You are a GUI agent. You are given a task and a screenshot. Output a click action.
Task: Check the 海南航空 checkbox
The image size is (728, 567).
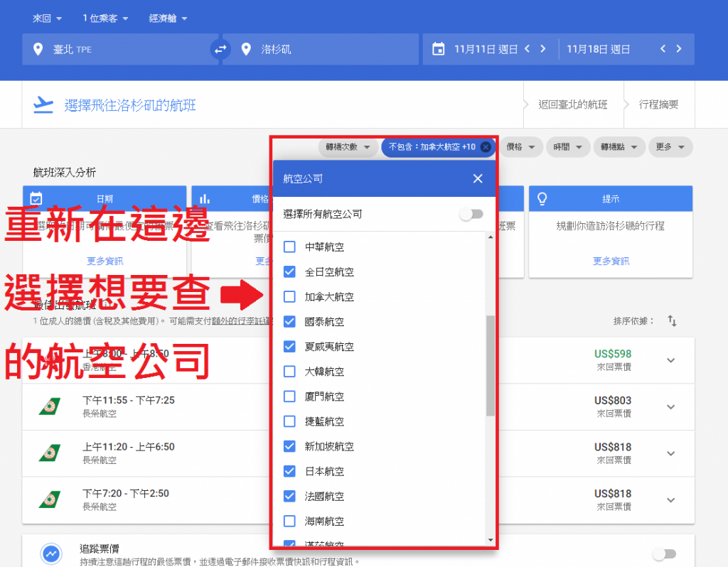(x=289, y=521)
